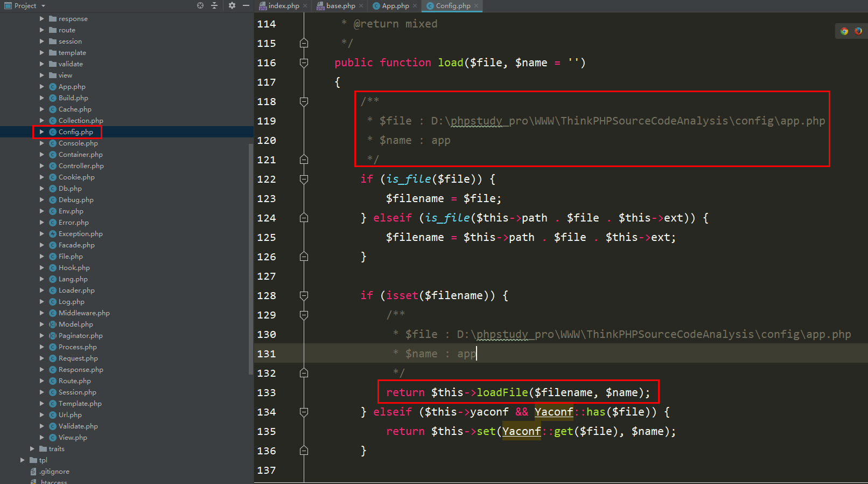
Task: Click the locate/scroll-from-source target icon
Action: (x=200, y=5)
